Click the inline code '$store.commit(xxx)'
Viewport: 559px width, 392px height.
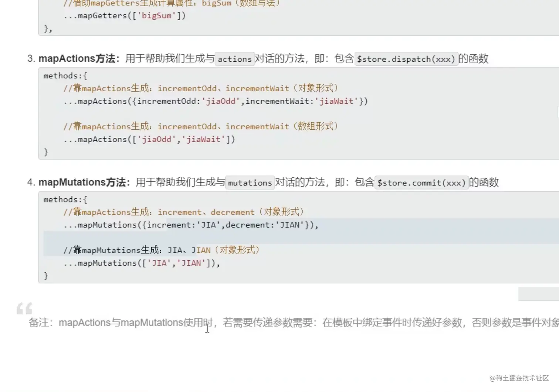tap(421, 183)
